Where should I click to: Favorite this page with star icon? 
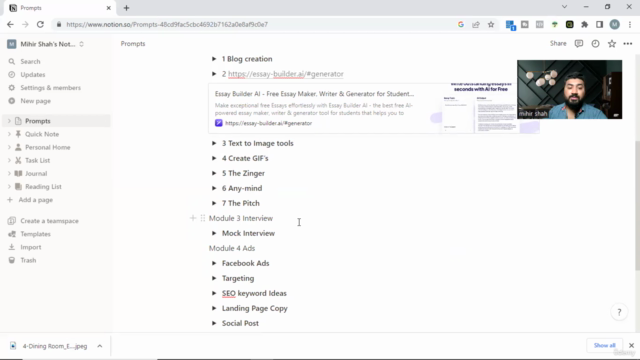pyautogui.click(x=611, y=44)
